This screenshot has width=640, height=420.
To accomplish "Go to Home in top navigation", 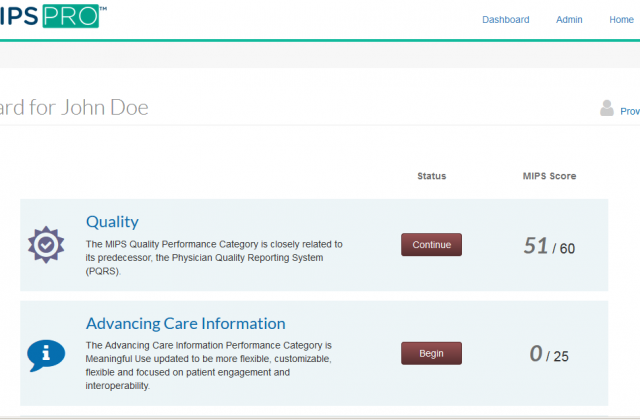I will tap(621, 20).
